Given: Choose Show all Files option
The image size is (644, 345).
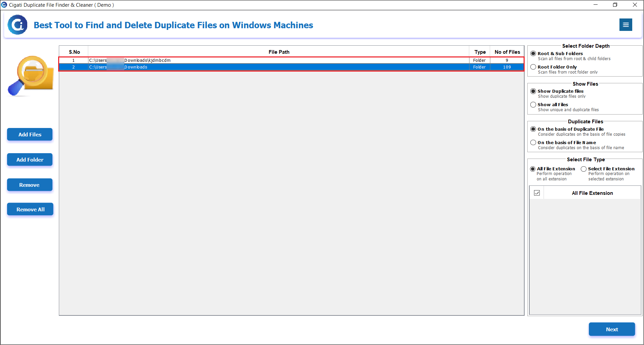Looking at the screenshot, I should 533,104.
